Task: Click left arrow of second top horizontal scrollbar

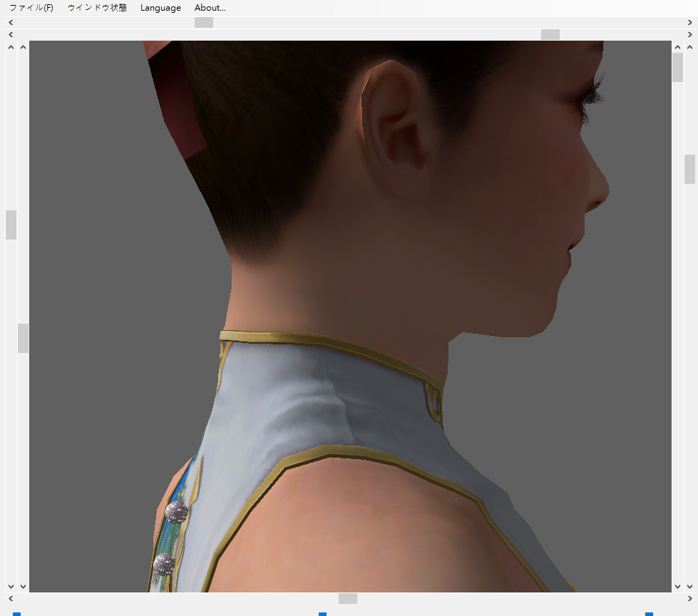Action: click(x=11, y=34)
